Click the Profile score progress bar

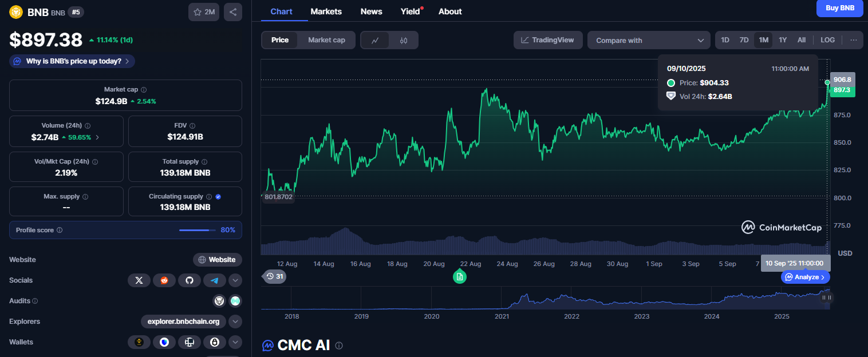tap(198, 230)
